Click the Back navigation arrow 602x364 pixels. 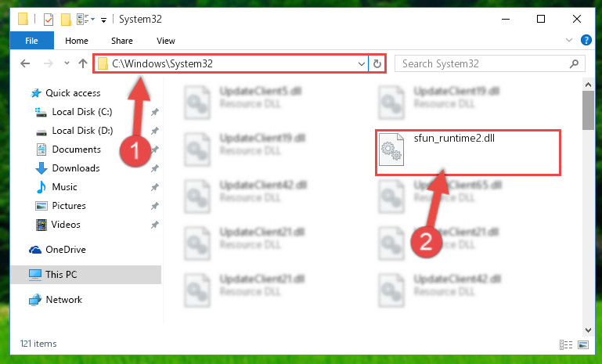tap(25, 63)
